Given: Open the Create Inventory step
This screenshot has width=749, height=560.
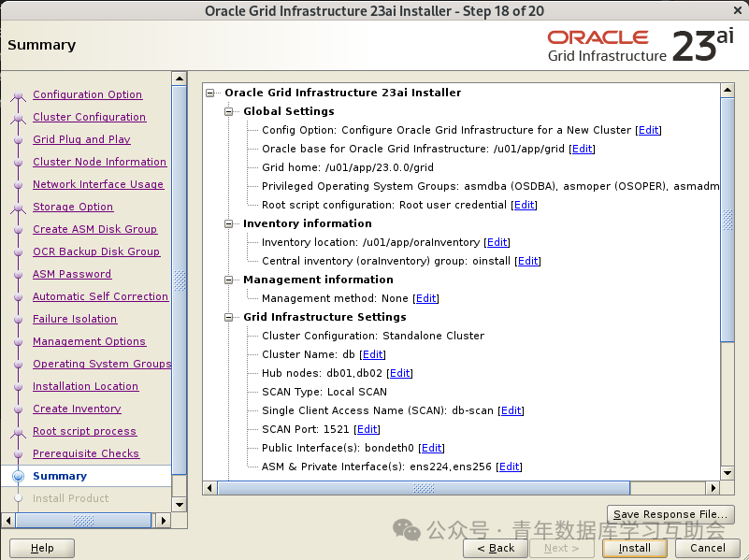Looking at the screenshot, I should coord(77,409).
